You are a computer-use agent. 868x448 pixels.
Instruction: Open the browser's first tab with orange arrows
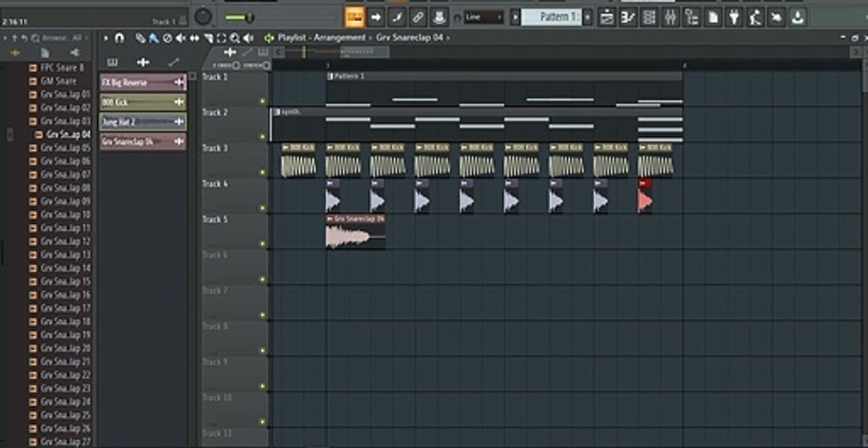pyautogui.click(x=15, y=53)
